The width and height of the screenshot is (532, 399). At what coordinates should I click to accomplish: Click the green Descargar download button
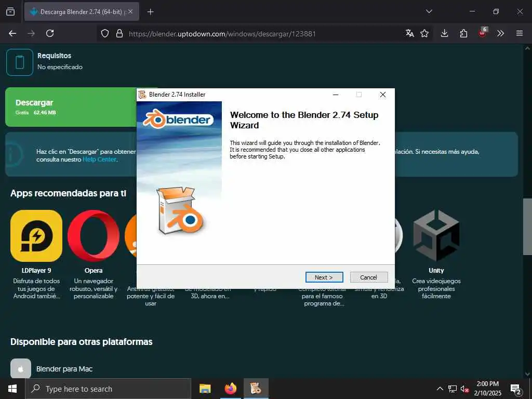pos(71,107)
